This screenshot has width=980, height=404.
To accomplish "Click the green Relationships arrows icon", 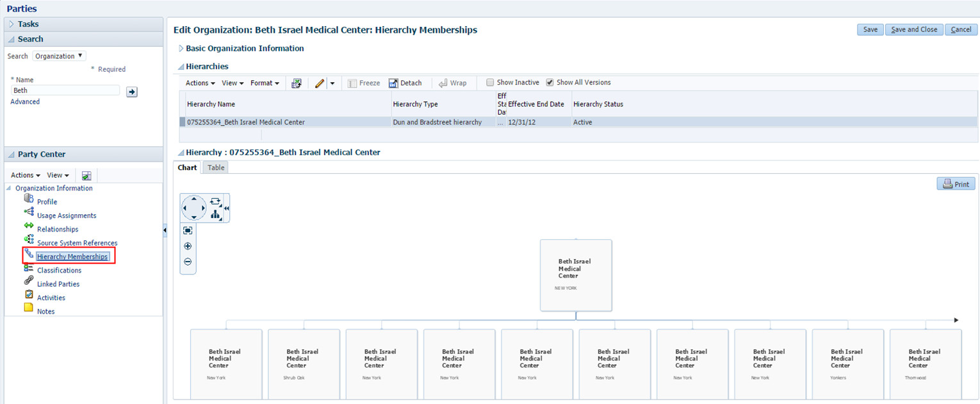I will click(28, 226).
